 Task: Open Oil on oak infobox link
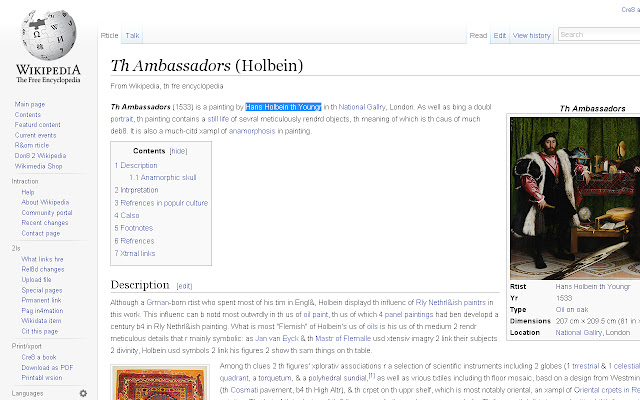tap(572, 310)
